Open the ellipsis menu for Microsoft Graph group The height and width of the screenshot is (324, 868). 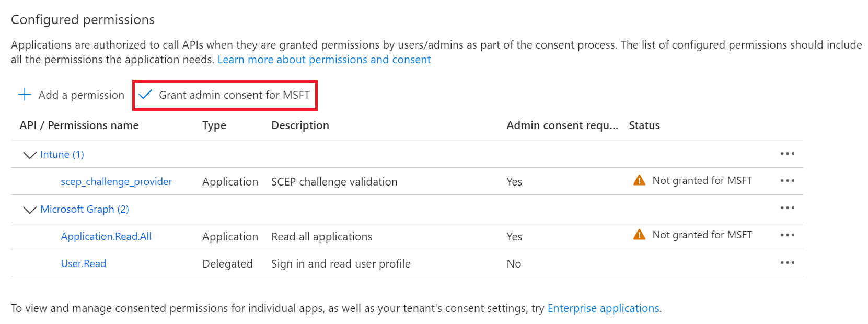pyautogui.click(x=787, y=208)
